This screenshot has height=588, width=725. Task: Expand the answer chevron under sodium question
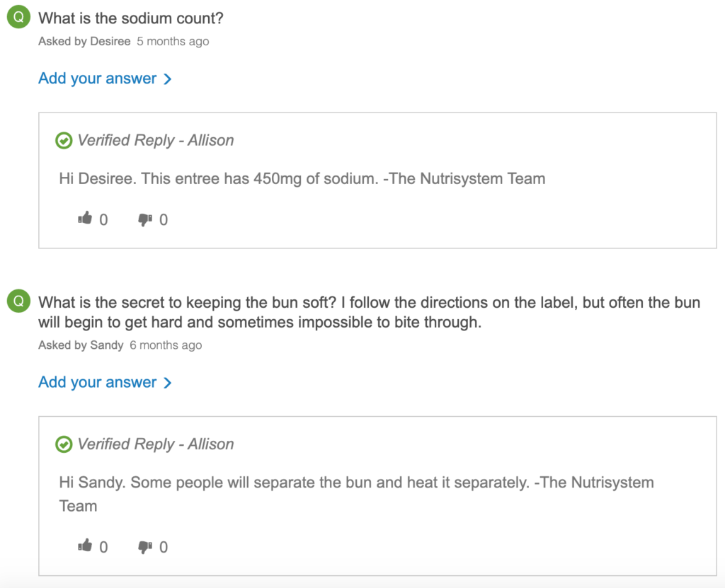point(168,79)
